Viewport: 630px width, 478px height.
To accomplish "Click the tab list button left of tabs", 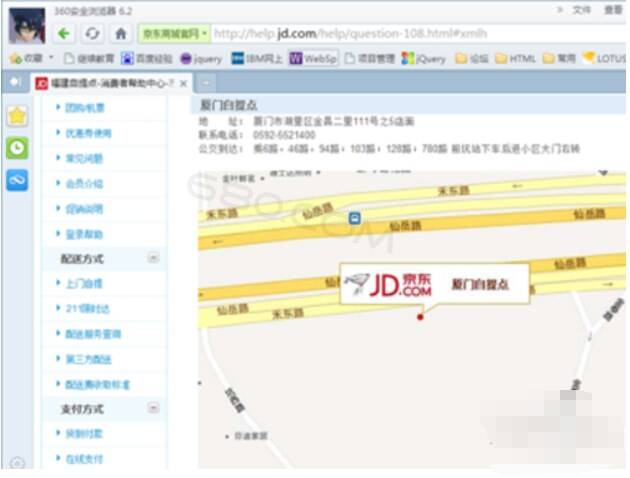I will (x=15, y=82).
